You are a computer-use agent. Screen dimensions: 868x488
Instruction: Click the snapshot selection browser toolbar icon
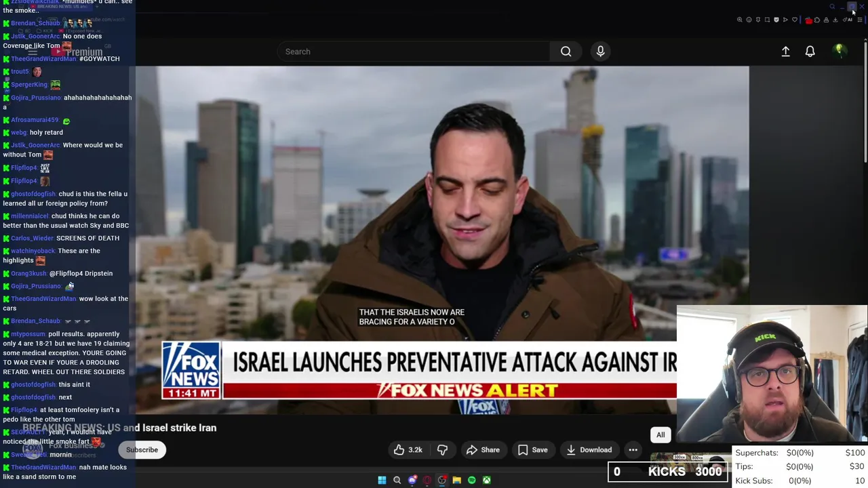point(767,20)
